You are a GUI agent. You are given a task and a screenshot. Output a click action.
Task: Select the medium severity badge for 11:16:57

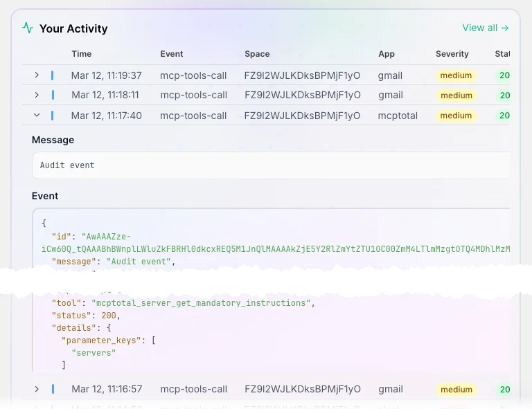point(456,390)
